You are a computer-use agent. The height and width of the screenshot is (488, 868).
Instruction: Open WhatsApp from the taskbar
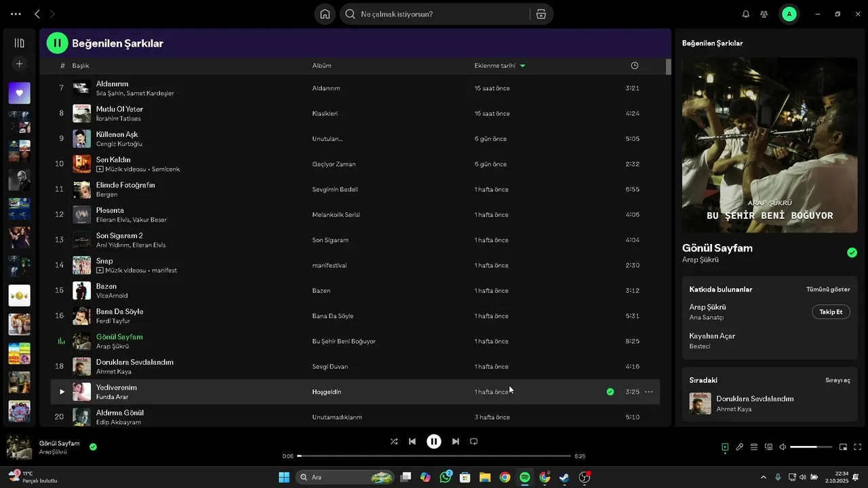pyautogui.click(x=446, y=477)
